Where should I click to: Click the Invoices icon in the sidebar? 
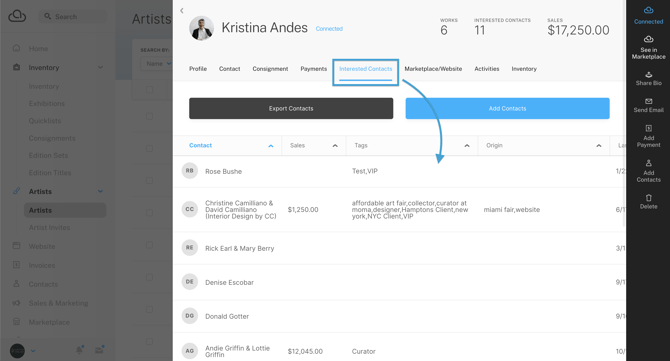(16, 265)
